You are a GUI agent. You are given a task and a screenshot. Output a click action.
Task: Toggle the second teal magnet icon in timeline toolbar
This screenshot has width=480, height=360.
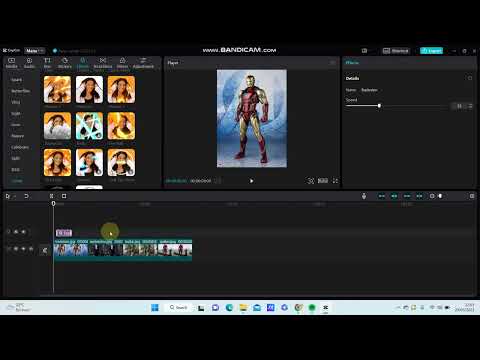tap(394, 196)
